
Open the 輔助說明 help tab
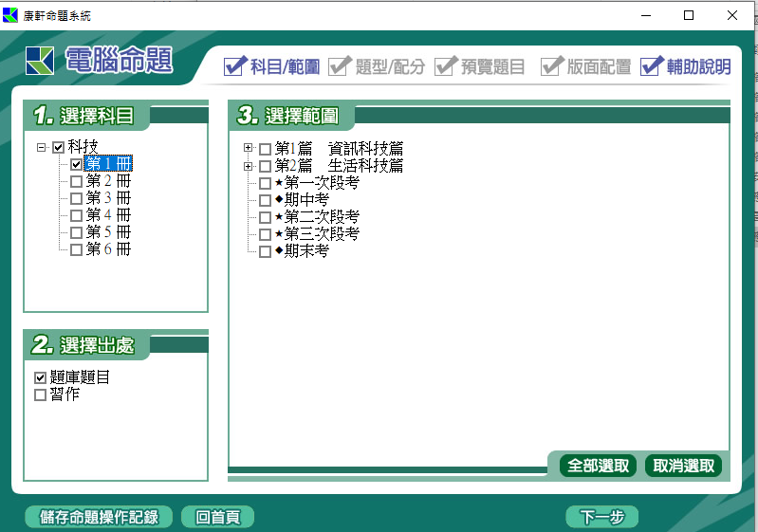(686, 66)
